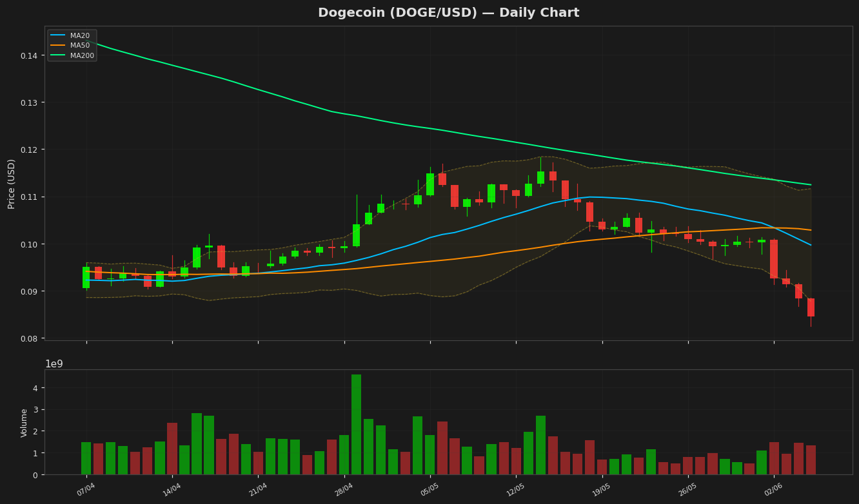Click the 26/05 date label

[x=687, y=489]
